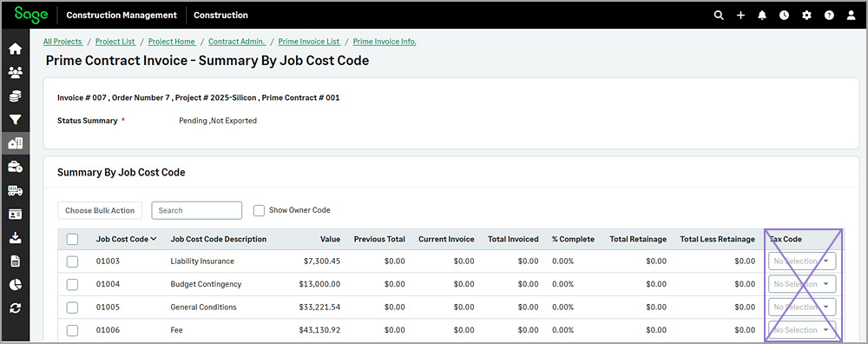Go to Project Home breadcrumb link
Image resolution: width=868 pixels, height=344 pixels.
[172, 42]
